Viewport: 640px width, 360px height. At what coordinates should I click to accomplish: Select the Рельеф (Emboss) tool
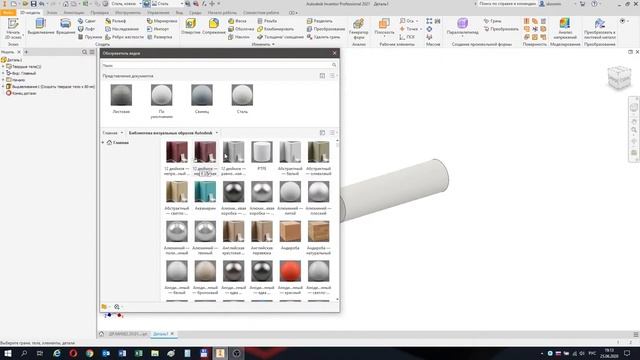click(x=116, y=21)
